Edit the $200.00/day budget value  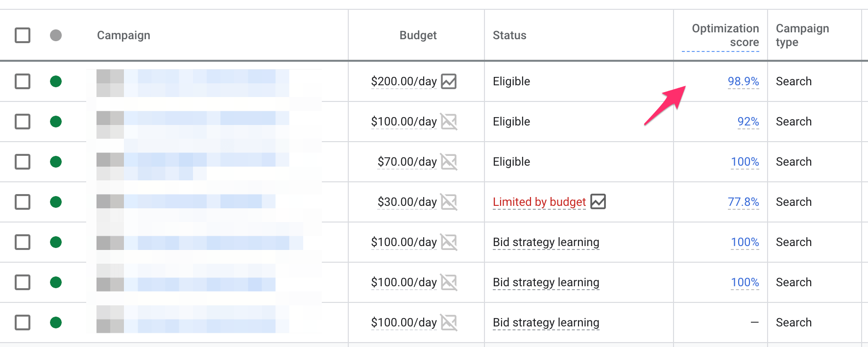404,81
